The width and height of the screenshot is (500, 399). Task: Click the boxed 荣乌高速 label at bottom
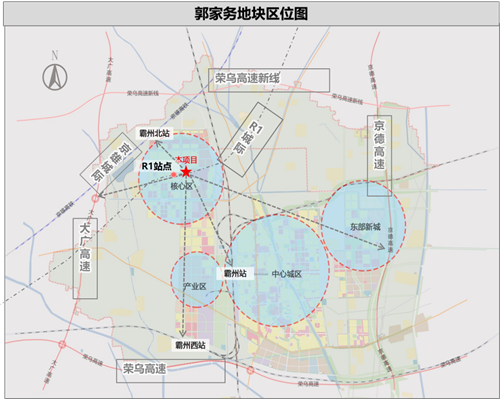(171, 371)
